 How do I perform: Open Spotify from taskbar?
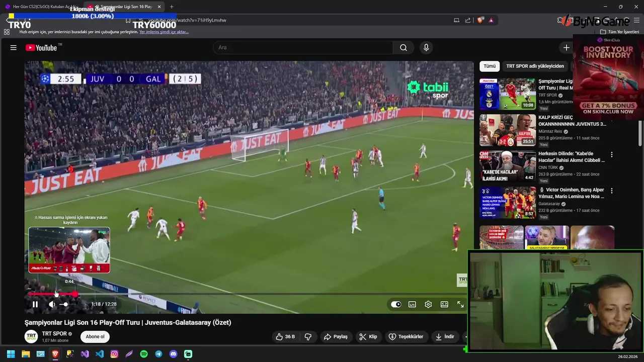point(144,354)
